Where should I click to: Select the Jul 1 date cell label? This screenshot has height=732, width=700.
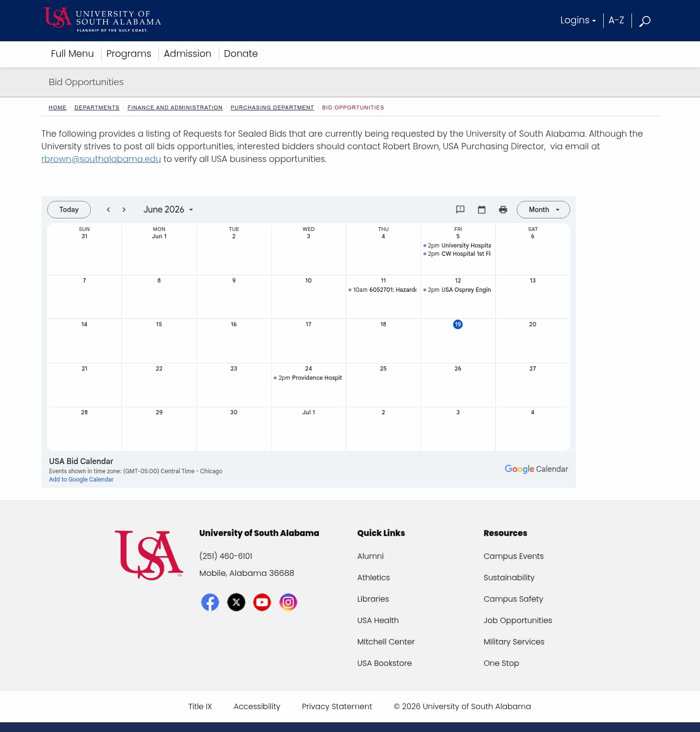[x=309, y=412]
